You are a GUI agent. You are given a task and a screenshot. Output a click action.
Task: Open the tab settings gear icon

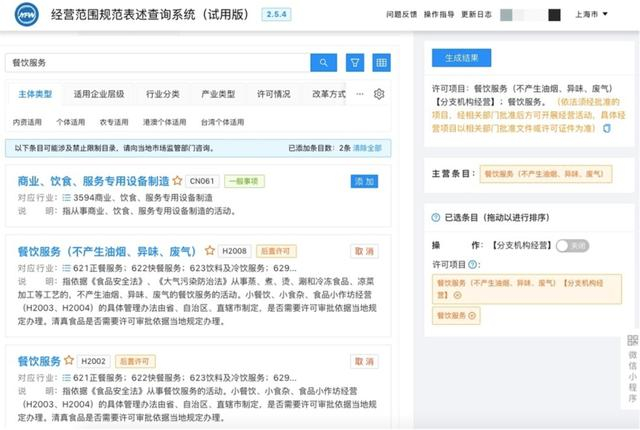379,94
